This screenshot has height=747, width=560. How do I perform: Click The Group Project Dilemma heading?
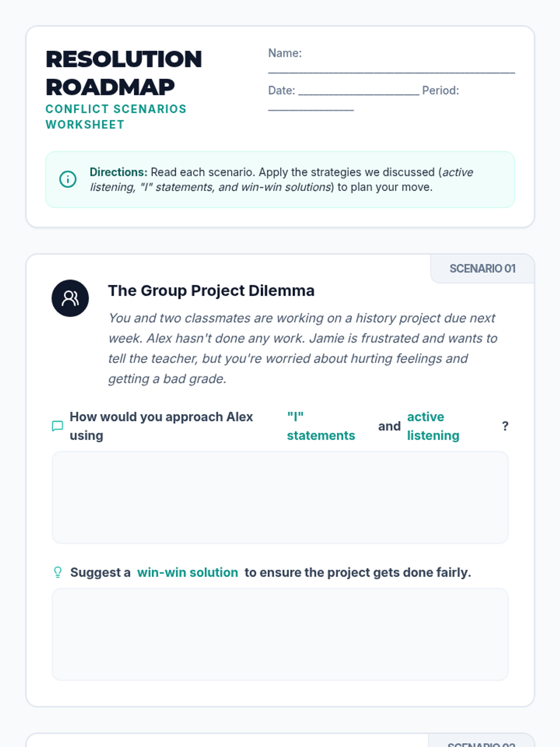pyautogui.click(x=211, y=290)
